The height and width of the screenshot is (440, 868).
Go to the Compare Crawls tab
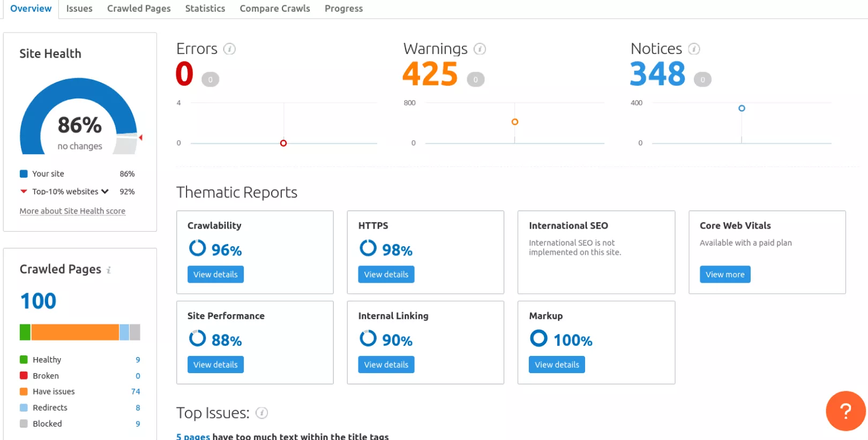coord(275,9)
